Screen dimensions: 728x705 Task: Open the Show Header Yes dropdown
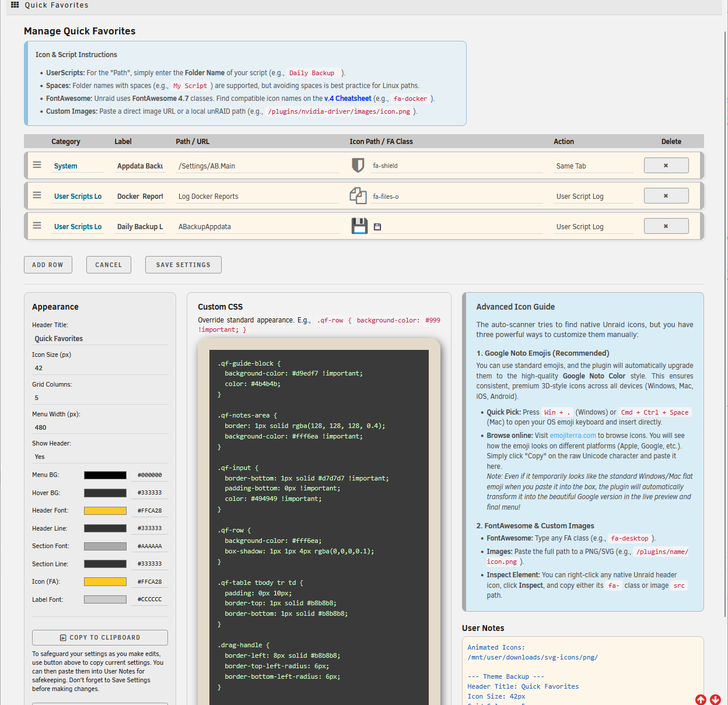[x=100, y=457]
